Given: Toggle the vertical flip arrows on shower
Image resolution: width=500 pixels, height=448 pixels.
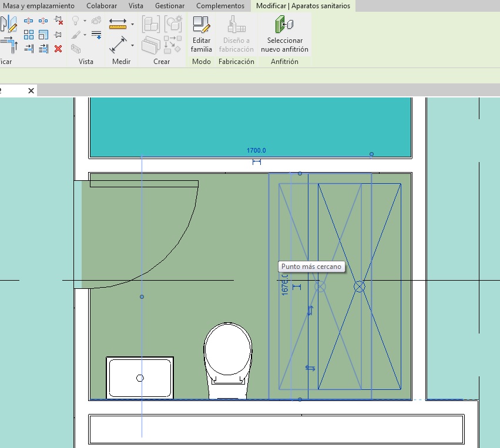Looking at the screenshot, I should (x=310, y=311).
